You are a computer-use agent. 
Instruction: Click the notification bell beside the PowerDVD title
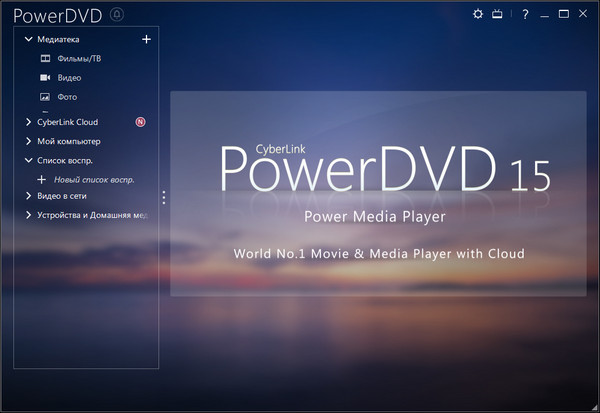tap(117, 14)
